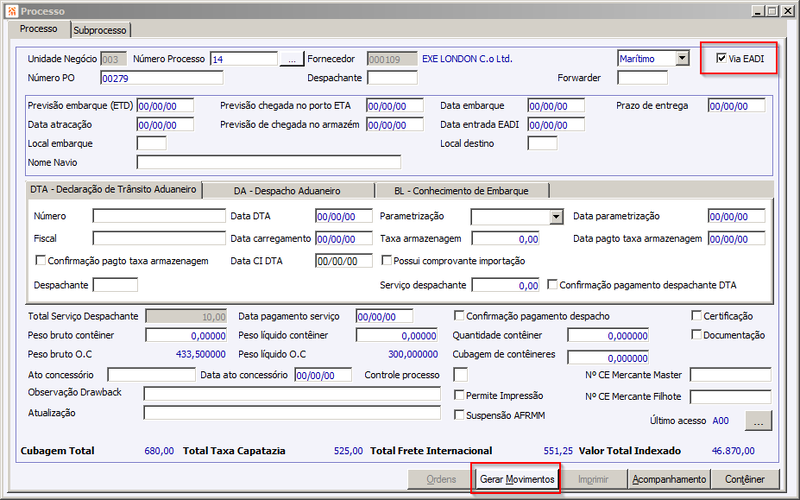Click the Data pagamento serviço field
The width and height of the screenshot is (800, 500).
(x=385, y=316)
